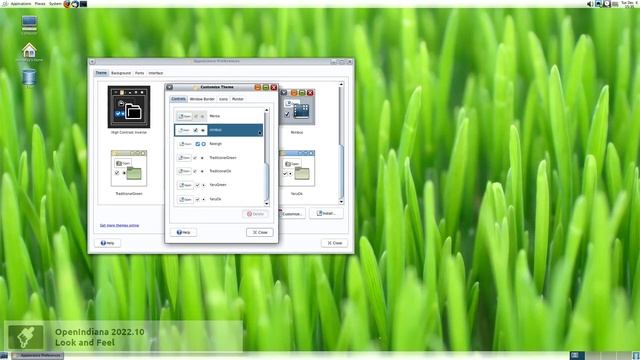Image resolution: width=640 pixels, height=360 pixels.
Task: Choose the High Contrast Inverse theme thumbnail
Action: click(129, 107)
